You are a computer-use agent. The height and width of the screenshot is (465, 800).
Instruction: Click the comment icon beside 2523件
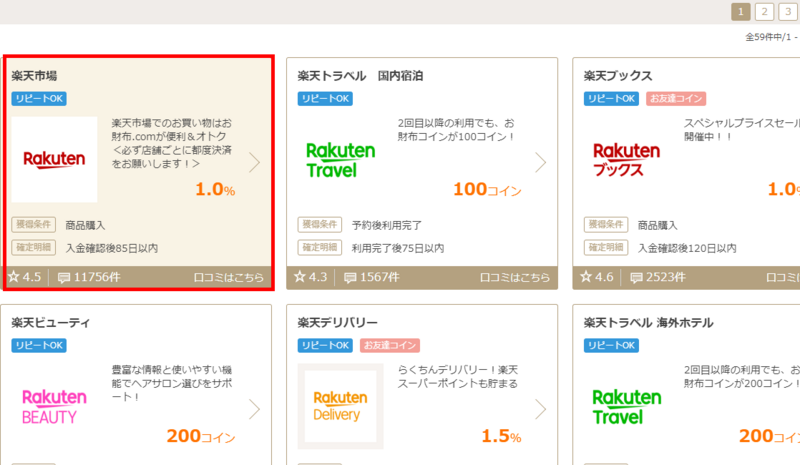pyautogui.click(x=636, y=278)
